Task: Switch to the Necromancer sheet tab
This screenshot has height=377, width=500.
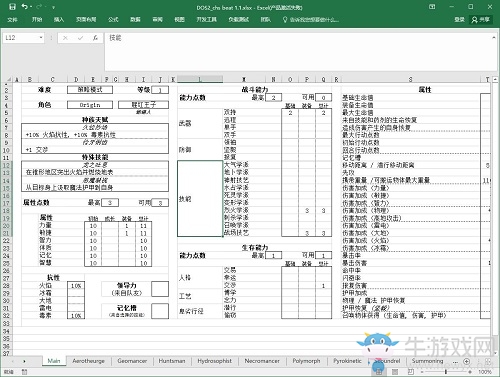Action: click(262, 361)
